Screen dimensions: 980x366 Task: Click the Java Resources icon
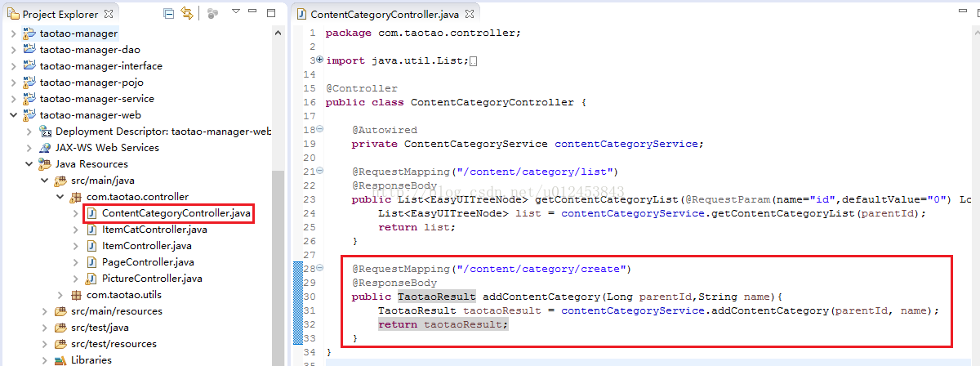click(45, 164)
